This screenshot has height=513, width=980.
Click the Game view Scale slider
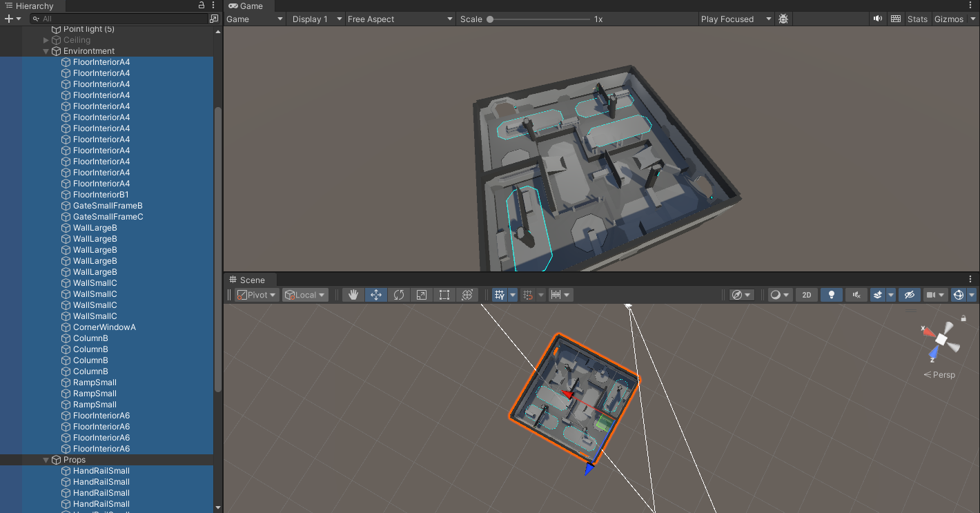[538, 19]
